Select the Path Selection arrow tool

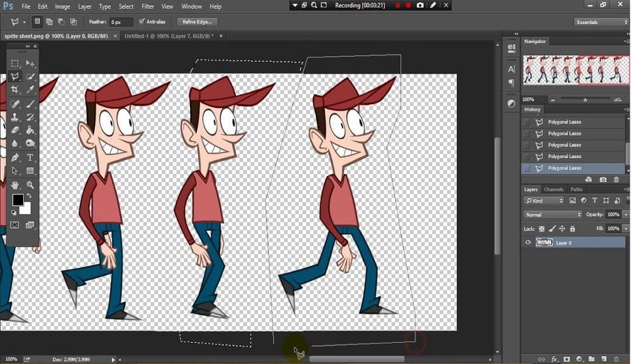tap(15, 171)
